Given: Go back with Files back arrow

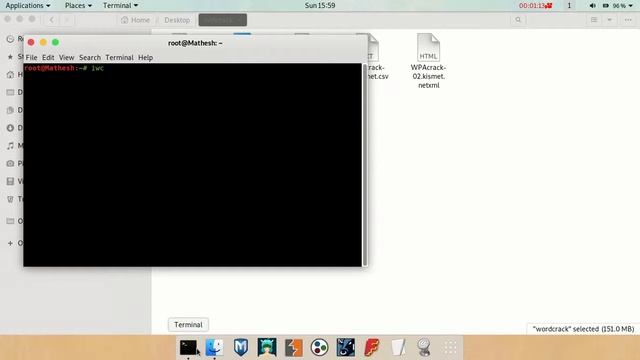Looking at the screenshot, I should (x=51, y=20).
